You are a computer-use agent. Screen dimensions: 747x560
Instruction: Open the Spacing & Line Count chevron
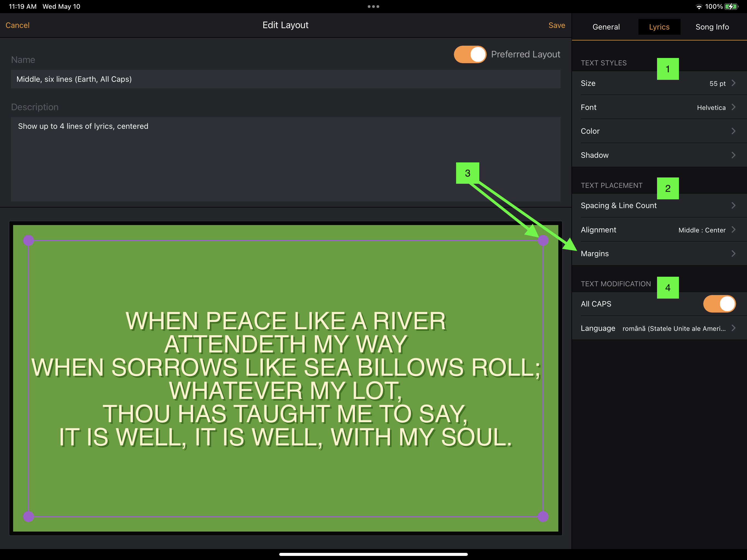(x=733, y=205)
